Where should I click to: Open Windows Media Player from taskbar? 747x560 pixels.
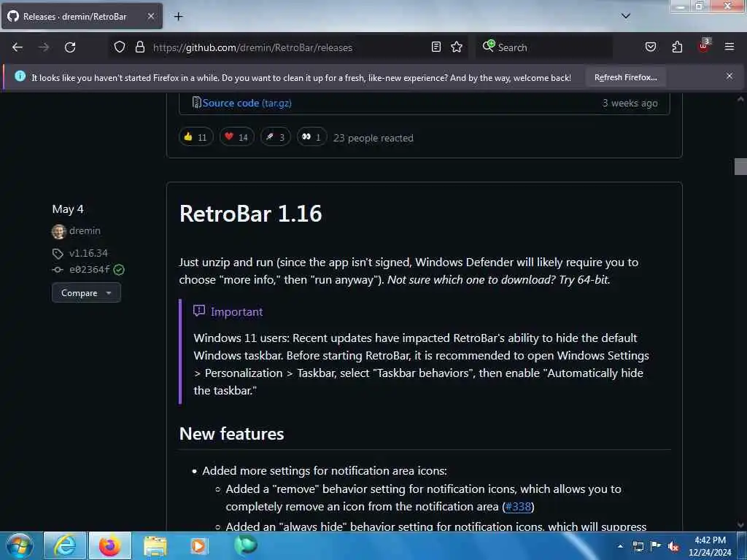coord(198,546)
